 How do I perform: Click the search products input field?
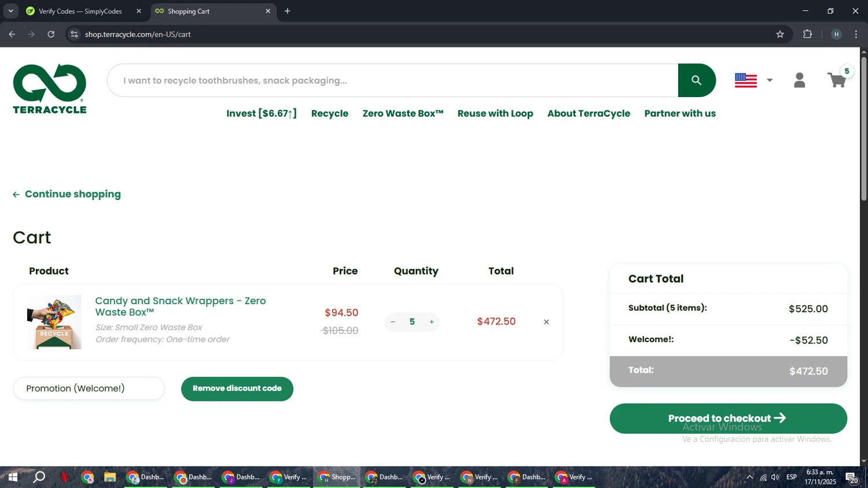tap(393, 80)
